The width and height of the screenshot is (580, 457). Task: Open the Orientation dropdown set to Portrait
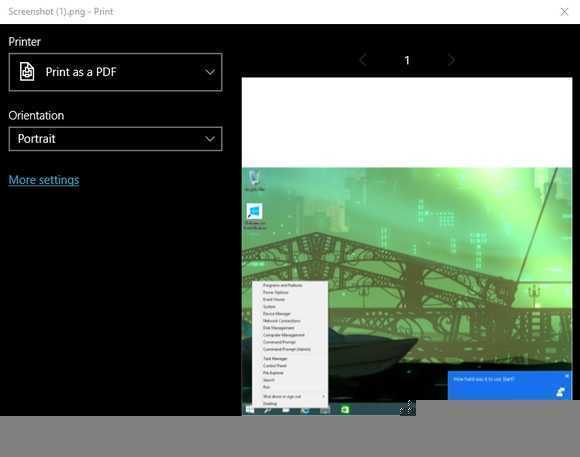click(x=115, y=139)
